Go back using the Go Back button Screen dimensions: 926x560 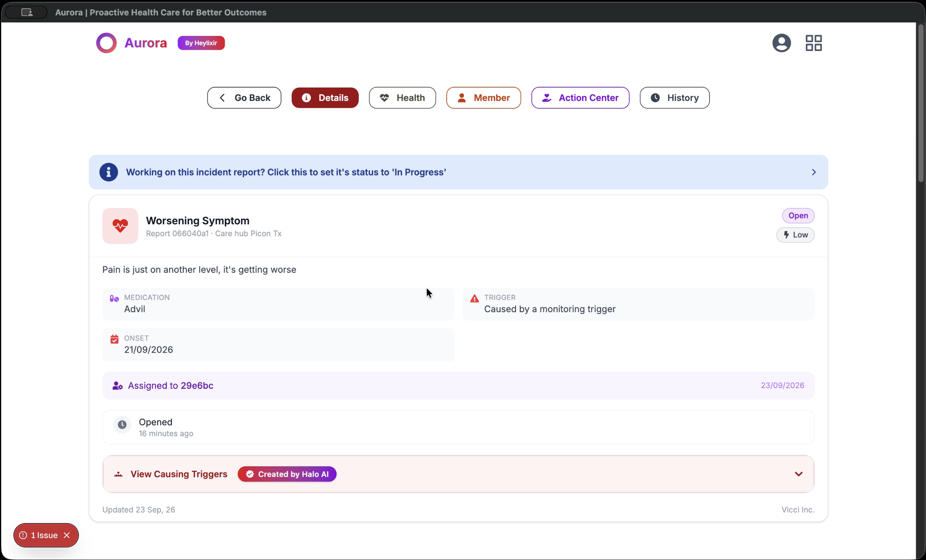(x=244, y=98)
